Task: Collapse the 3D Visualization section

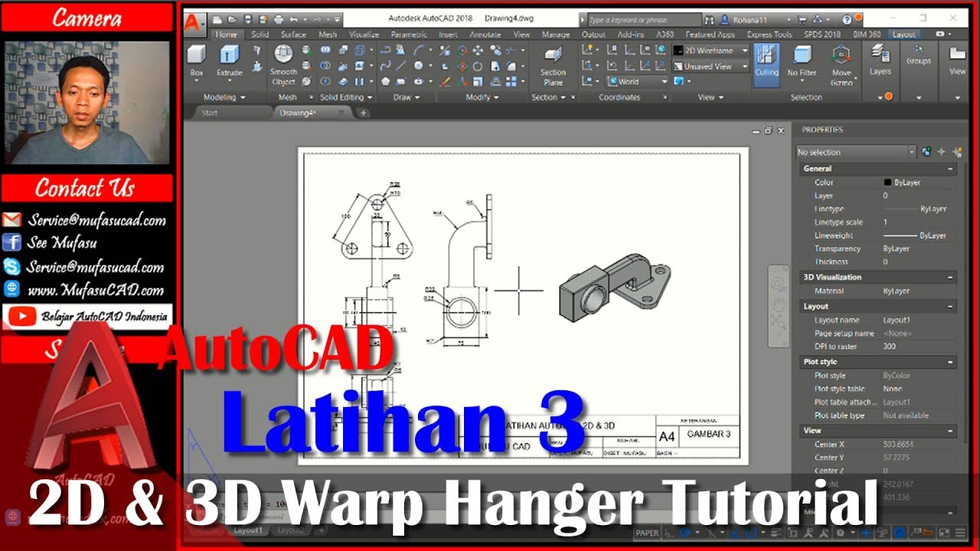Action: tap(950, 277)
